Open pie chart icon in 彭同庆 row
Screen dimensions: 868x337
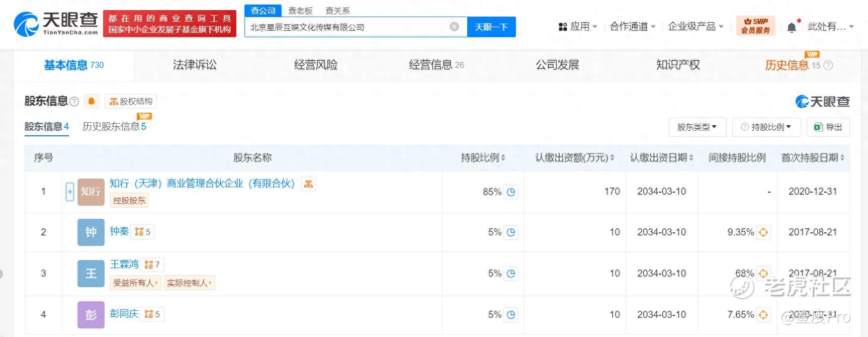pyautogui.click(x=511, y=315)
